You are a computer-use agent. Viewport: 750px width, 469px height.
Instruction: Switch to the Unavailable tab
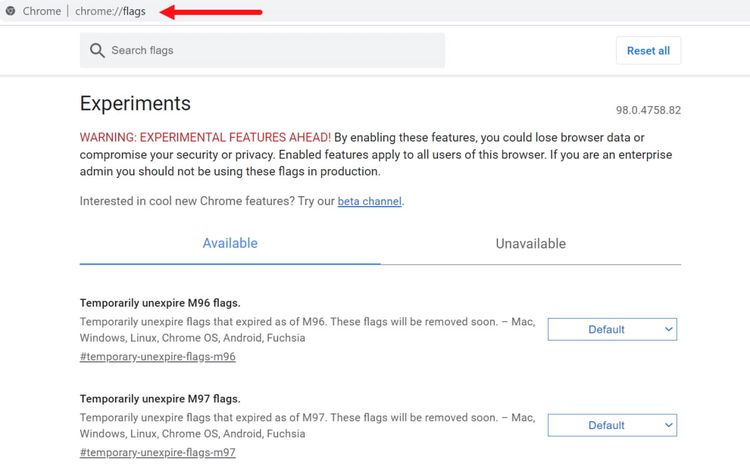(x=530, y=244)
